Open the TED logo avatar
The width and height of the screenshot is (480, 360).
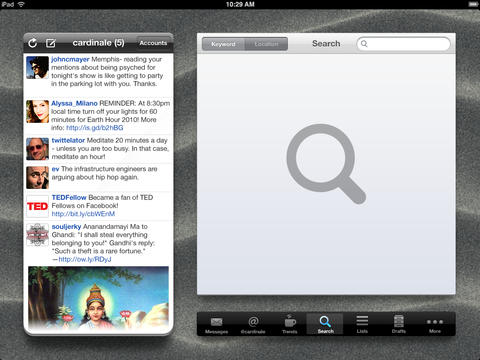(x=37, y=206)
